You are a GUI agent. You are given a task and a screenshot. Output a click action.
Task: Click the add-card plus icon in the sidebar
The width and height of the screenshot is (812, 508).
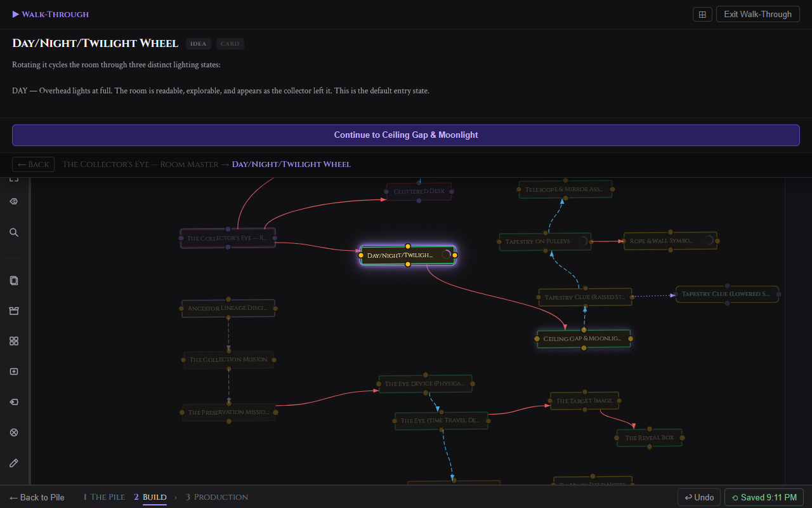14,371
